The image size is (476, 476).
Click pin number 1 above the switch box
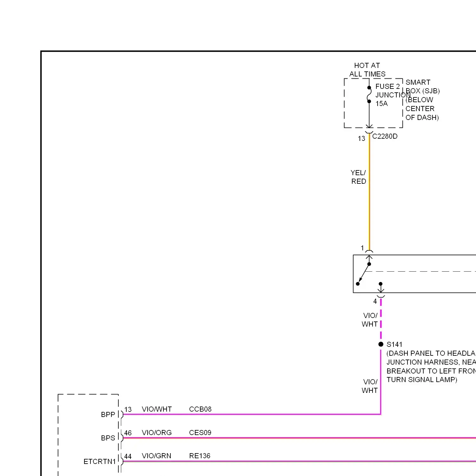362,248
